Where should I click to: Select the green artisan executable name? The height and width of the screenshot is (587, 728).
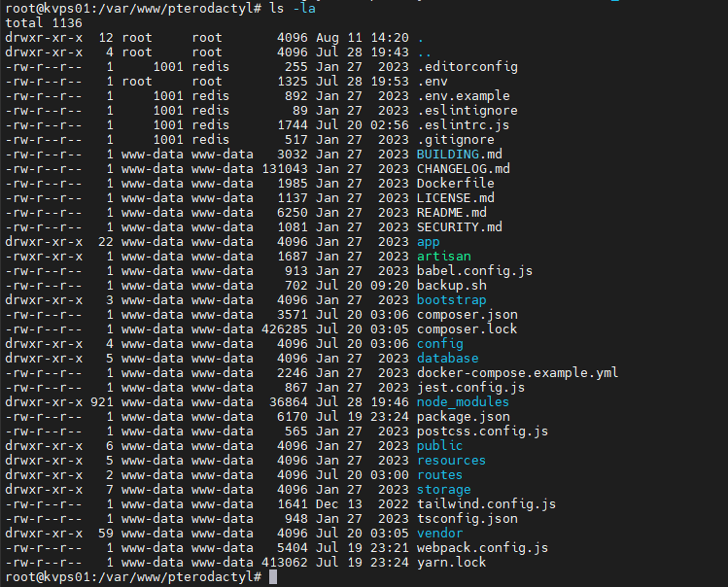point(444,257)
